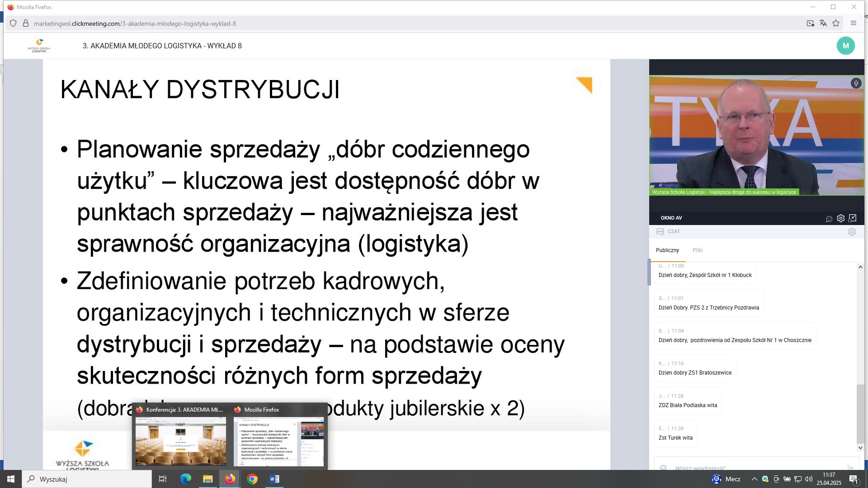Select the Mozilla Firefox window preview thumbnail

[278, 441]
